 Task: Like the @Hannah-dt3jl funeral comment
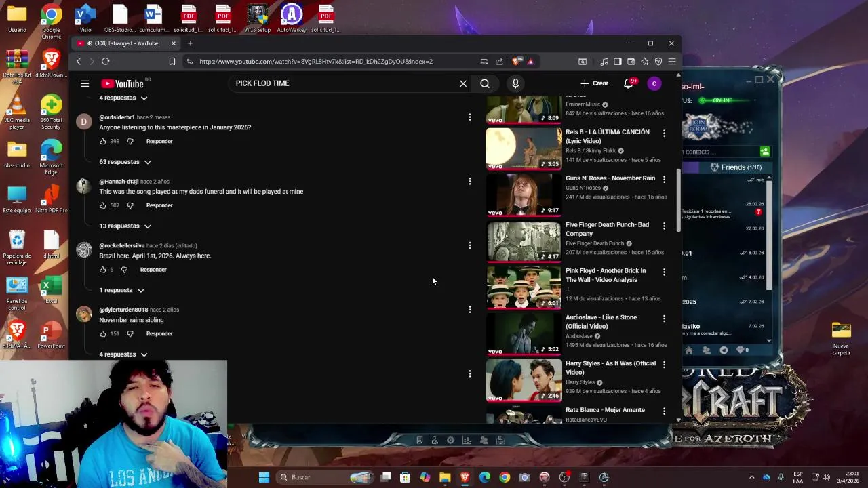pos(103,205)
